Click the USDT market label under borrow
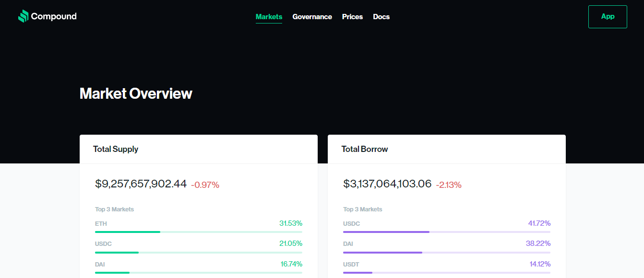This screenshot has width=644, height=278. [351, 264]
